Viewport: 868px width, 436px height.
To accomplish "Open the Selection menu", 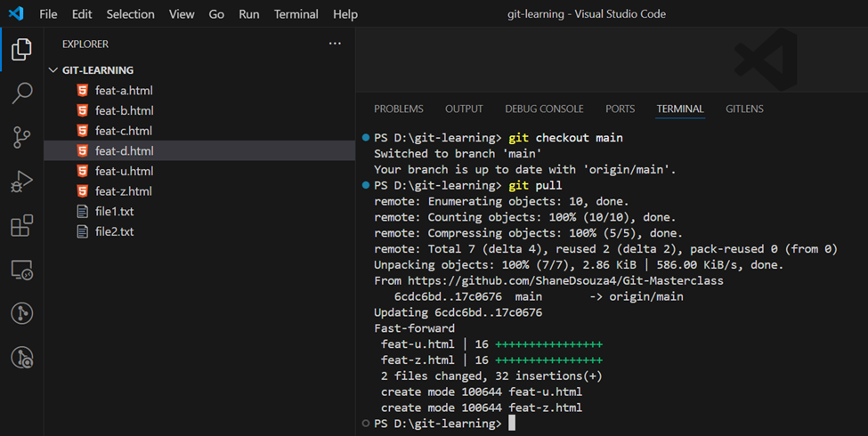I will click(x=131, y=14).
